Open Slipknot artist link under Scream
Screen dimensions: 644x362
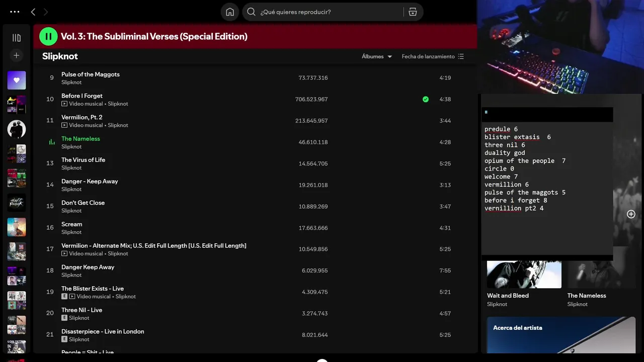pyautogui.click(x=71, y=232)
